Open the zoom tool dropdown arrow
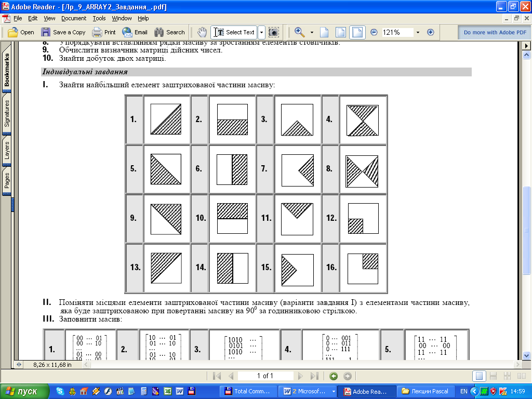 coord(312,33)
